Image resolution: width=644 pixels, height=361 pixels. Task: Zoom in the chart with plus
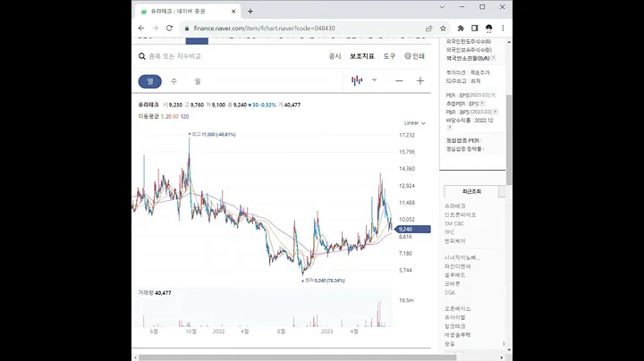point(420,80)
